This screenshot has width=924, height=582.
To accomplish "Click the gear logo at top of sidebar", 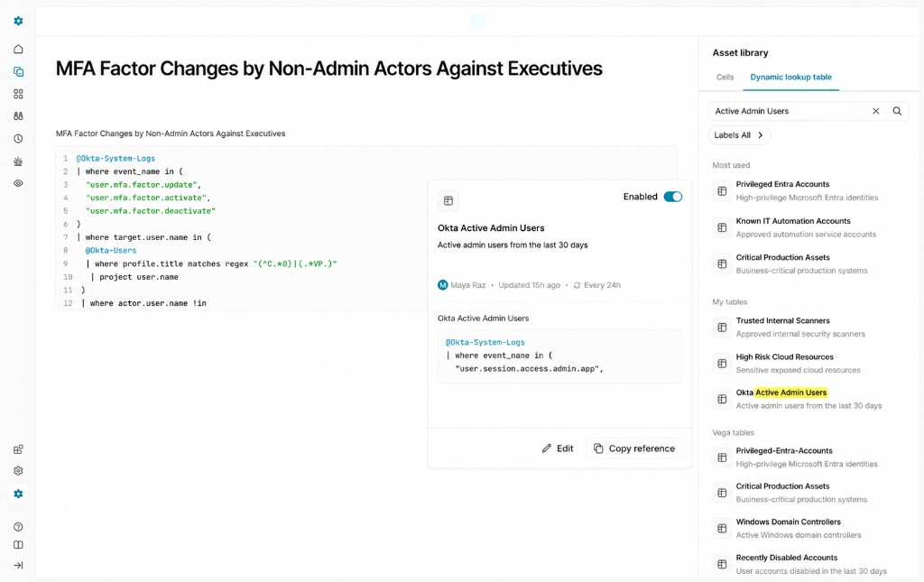I will 18,22.
